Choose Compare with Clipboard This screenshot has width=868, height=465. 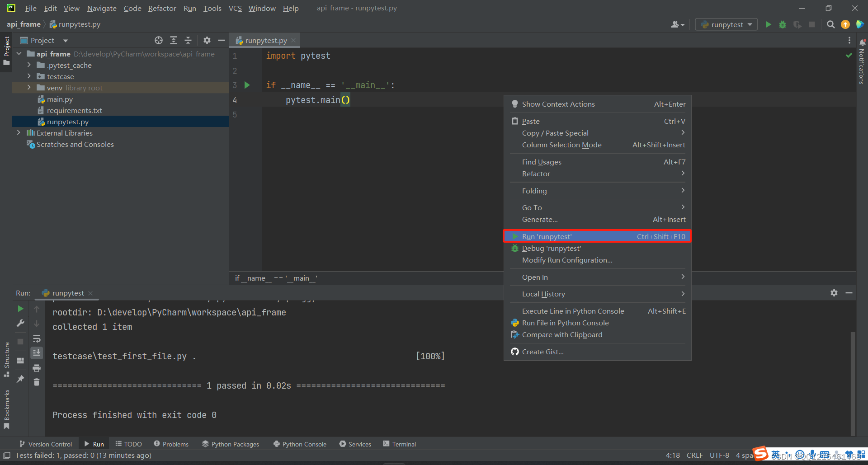(x=598, y=334)
